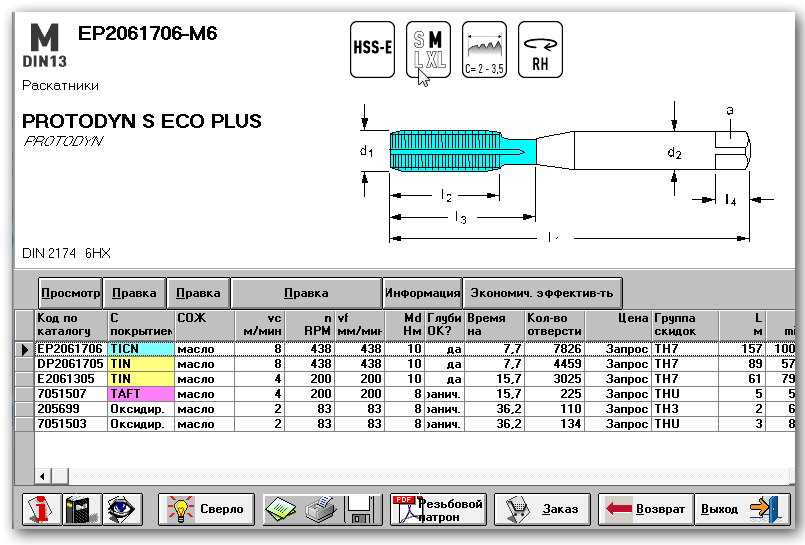Click n RPM column header
Screen dimensions: 805x545
coord(310,325)
